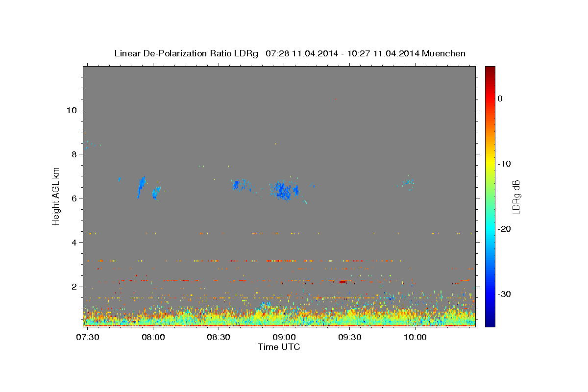Click the blue cloud echo near 09:00
This screenshot has width=588, height=392.
click(283, 190)
